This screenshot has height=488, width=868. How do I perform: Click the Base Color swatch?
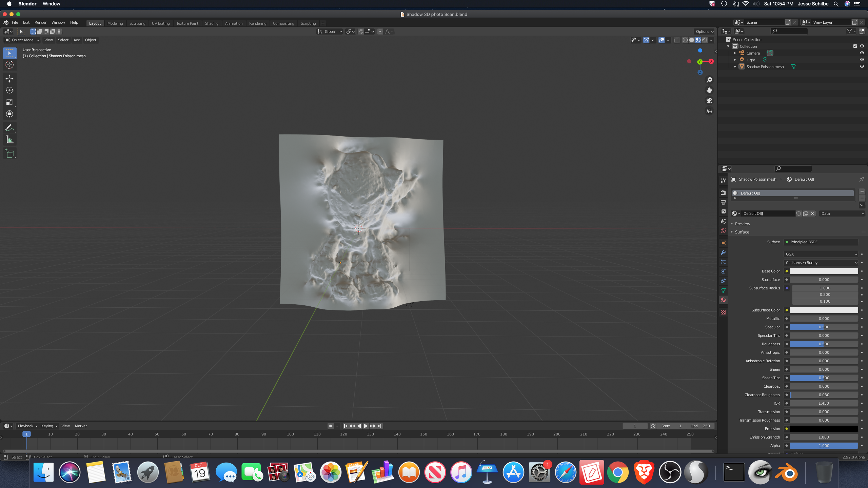tap(824, 271)
